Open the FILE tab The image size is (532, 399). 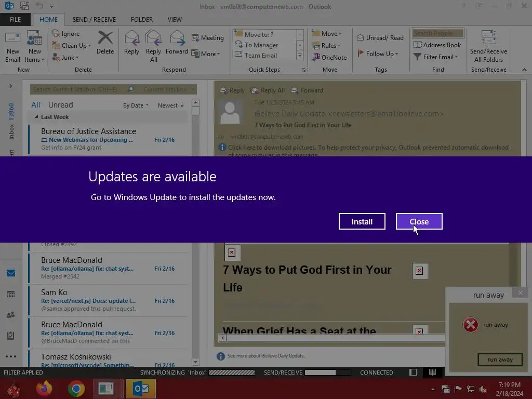(x=15, y=19)
